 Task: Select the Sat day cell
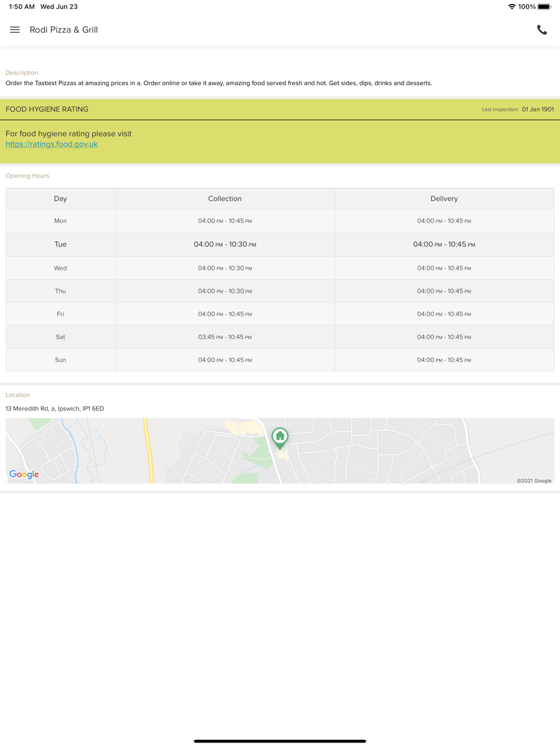click(x=60, y=337)
